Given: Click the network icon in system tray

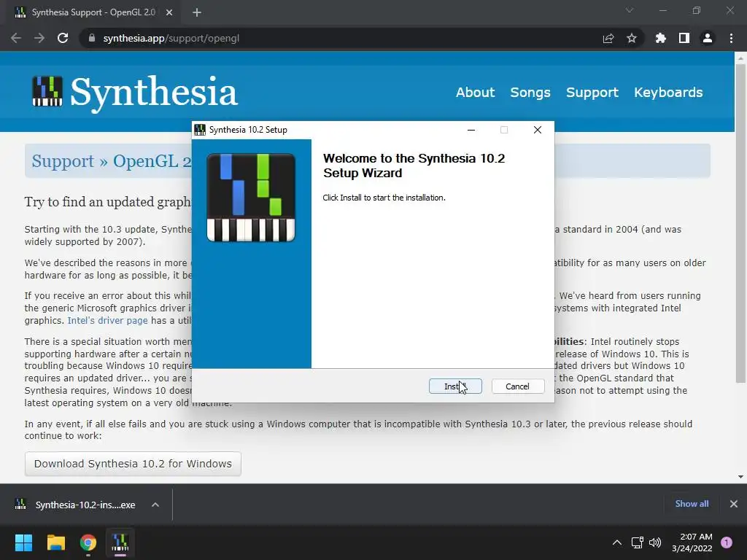Looking at the screenshot, I should [637, 542].
